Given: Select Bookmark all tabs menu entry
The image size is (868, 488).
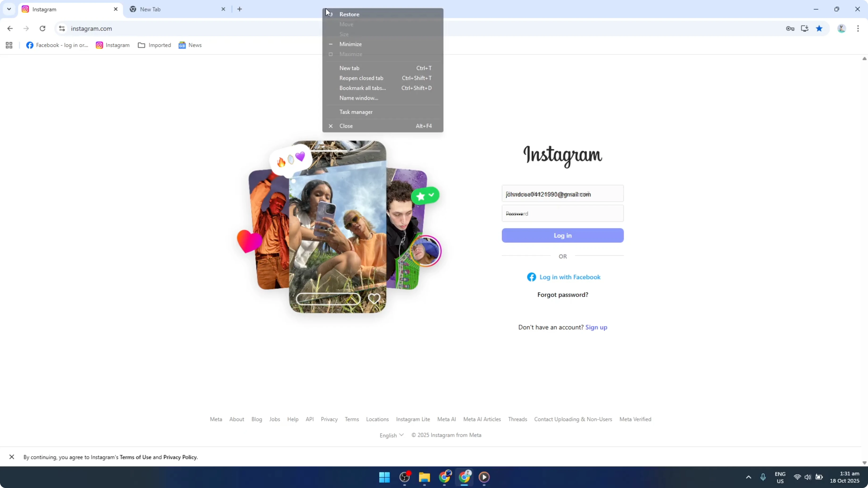Looking at the screenshot, I should coord(383,88).
